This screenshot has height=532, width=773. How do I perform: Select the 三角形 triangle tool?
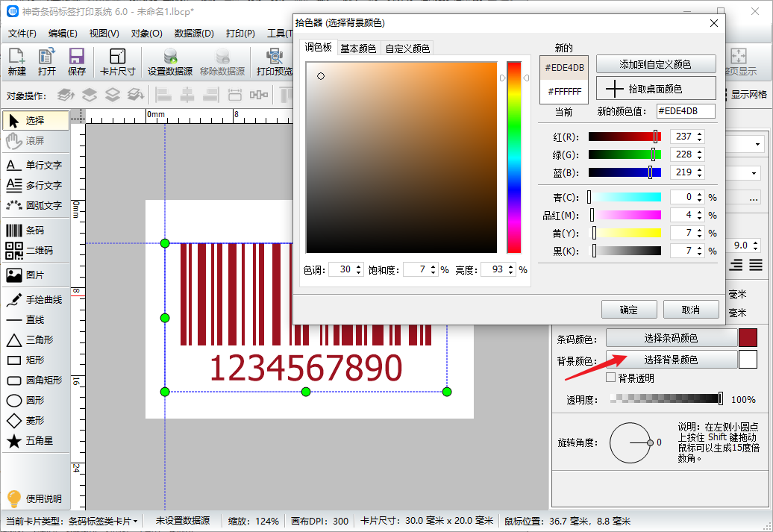[x=36, y=339]
